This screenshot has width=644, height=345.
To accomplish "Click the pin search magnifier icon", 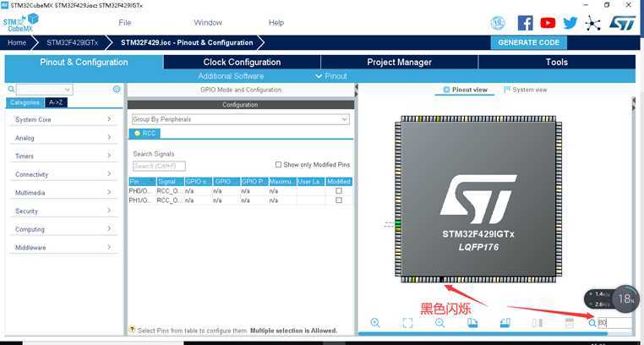I will coord(592,323).
